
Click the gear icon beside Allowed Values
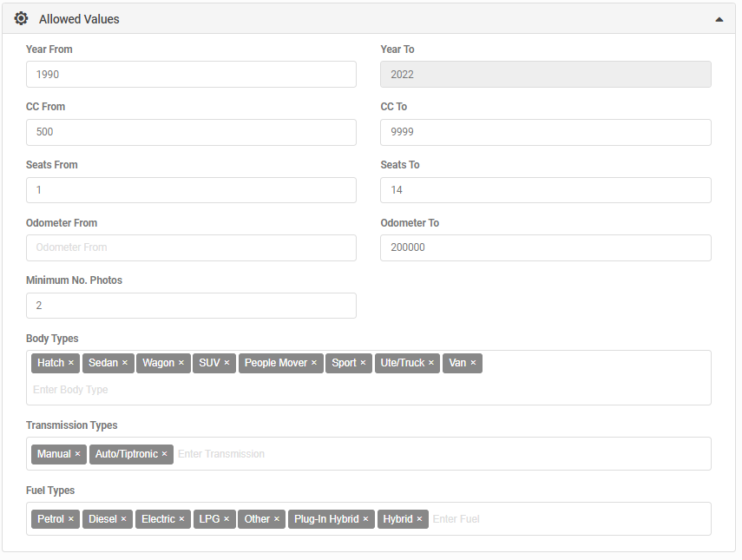tap(21, 18)
